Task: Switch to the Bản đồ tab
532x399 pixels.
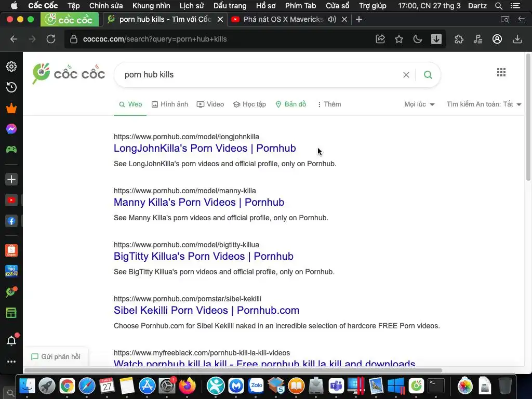Action: pos(291,104)
